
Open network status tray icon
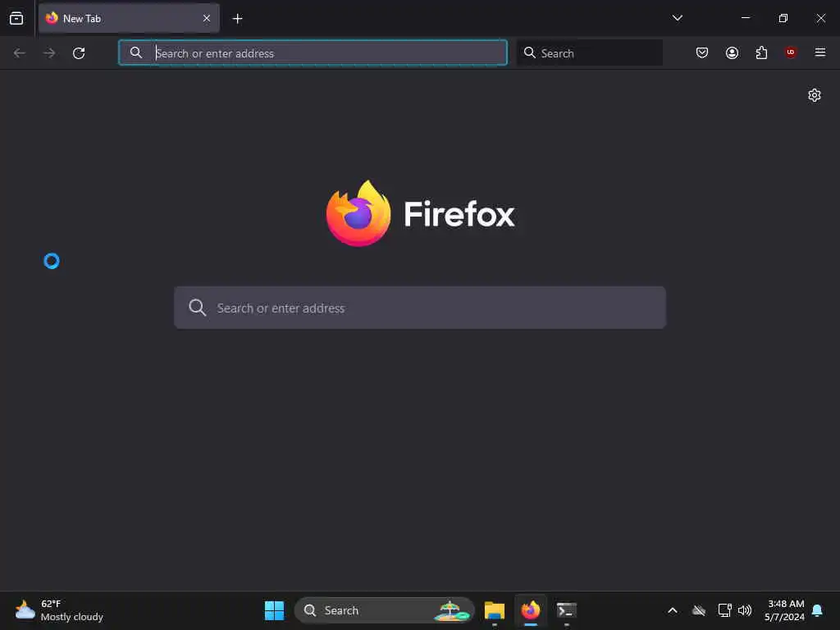[x=724, y=610]
